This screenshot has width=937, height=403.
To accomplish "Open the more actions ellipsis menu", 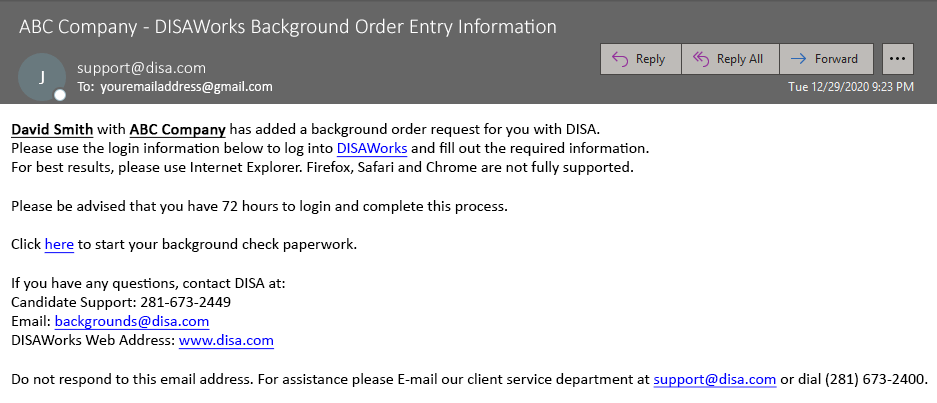I will click(897, 59).
